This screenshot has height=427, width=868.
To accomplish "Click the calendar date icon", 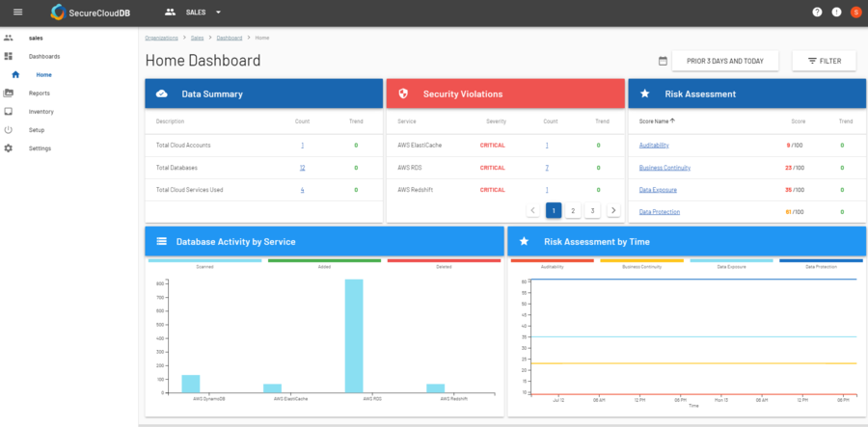I will point(663,61).
